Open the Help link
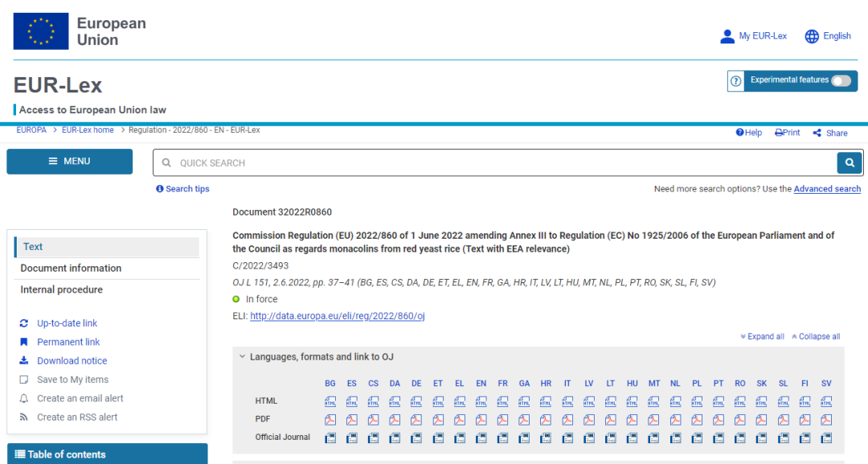Viewport: 868px width, 464px height. (749, 133)
